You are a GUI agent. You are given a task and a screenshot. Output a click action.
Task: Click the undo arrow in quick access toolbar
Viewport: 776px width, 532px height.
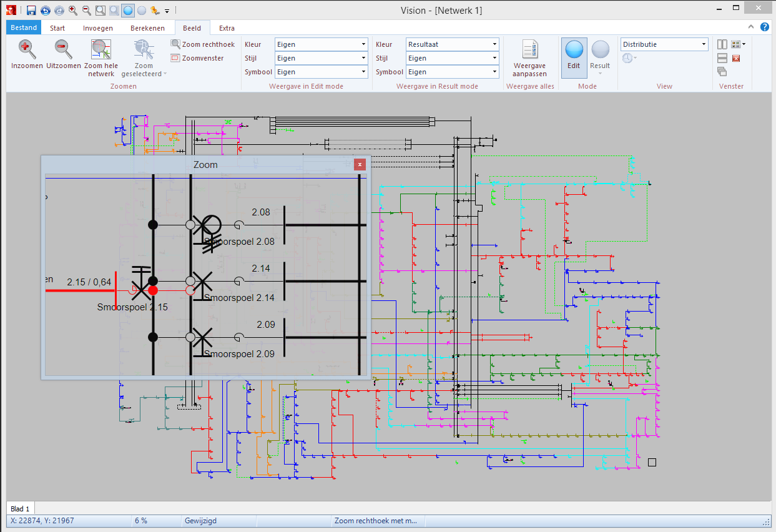[46, 10]
